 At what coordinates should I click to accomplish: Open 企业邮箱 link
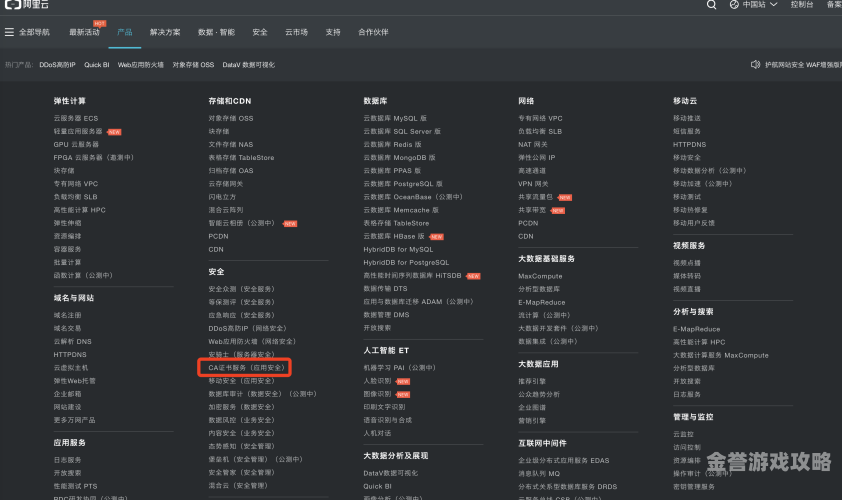(x=67, y=394)
